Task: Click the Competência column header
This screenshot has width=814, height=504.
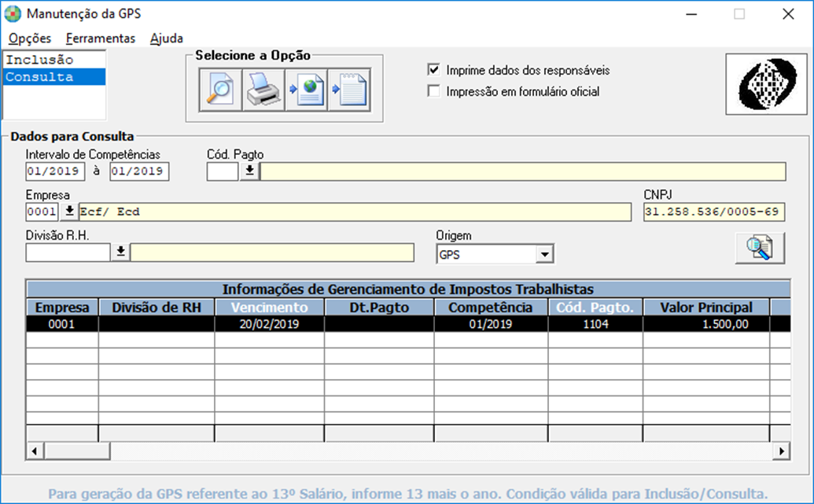Action: 491,307
